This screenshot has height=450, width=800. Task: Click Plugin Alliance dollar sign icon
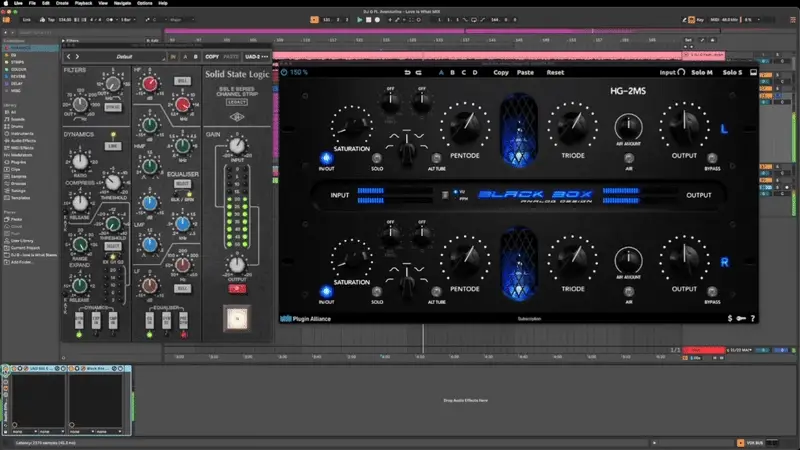point(730,318)
